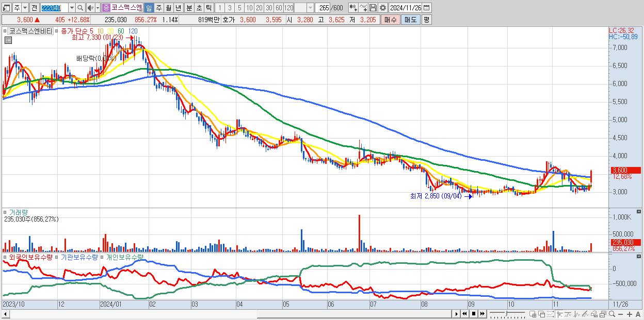644x320 pixels.
Task: Click the chart image copy icon in bottom bar
Action: (603, 314)
